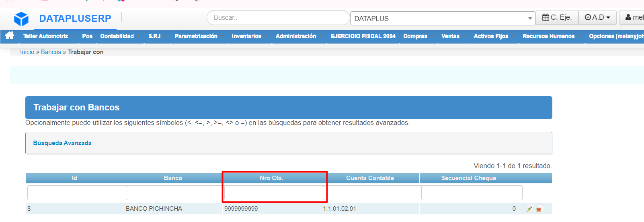Sort by Cuenta Contable column header
The height and width of the screenshot is (222, 644).
pos(370,178)
